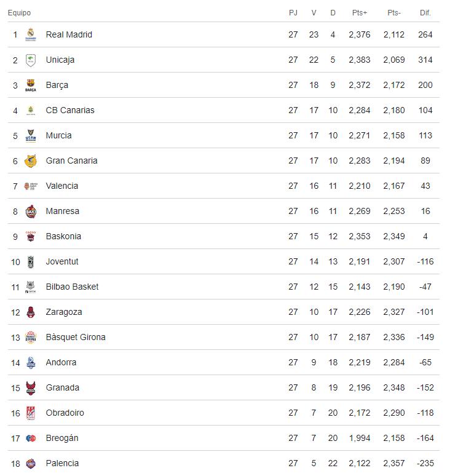Click the Dif. column header
450x476 pixels.
pyautogui.click(x=425, y=13)
